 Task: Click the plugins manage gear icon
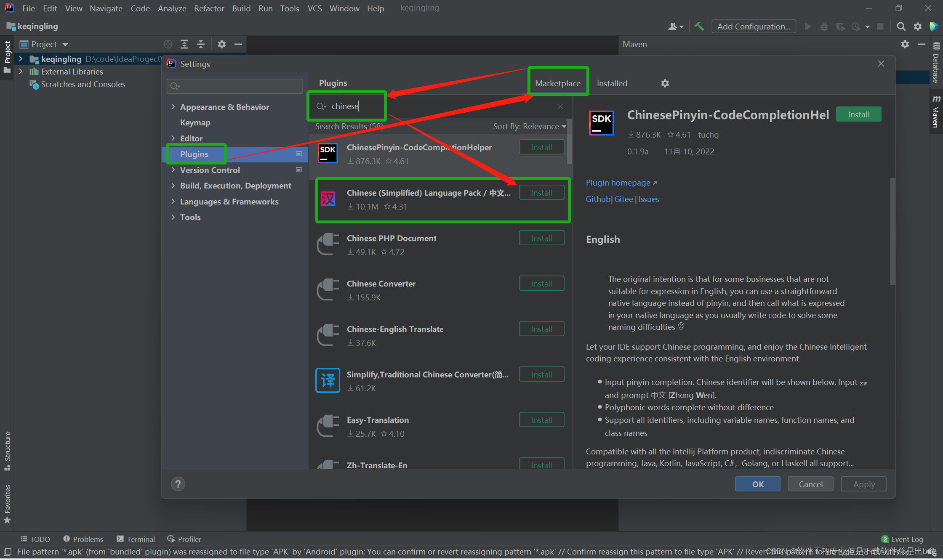[665, 83]
